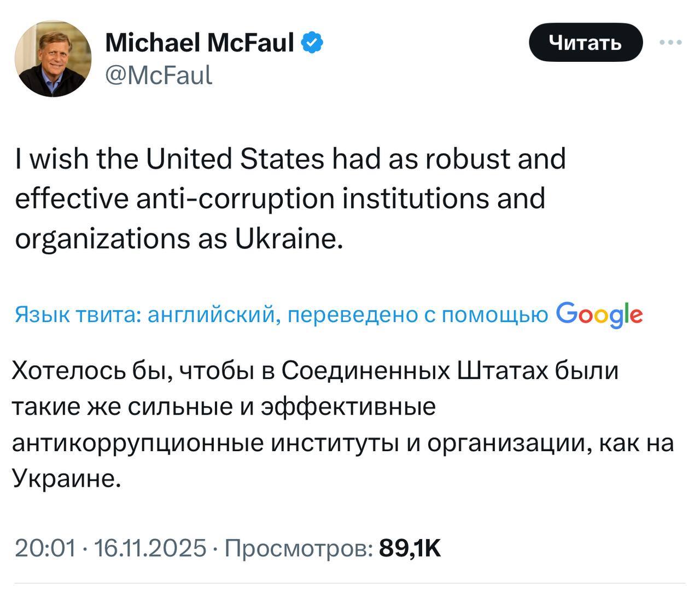The width and height of the screenshot is (700, 590).
Task: Open Michael McFaul's profile avatar photo
Action: 53,59
